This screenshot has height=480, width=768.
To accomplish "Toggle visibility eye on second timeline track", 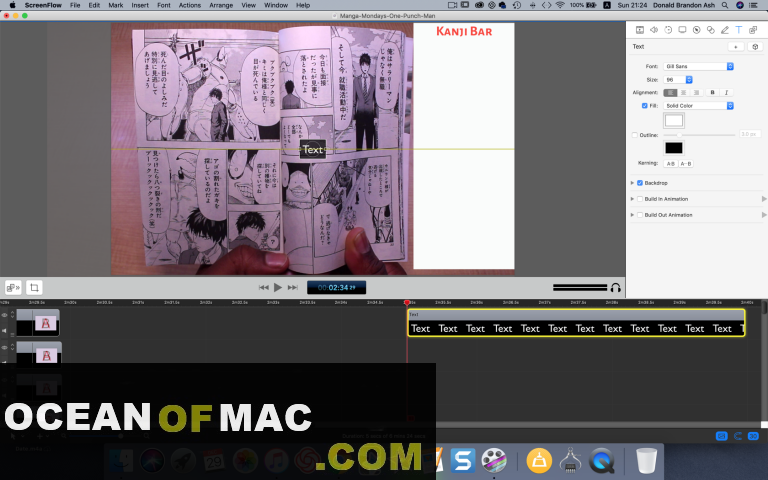I will coord(4,348).
